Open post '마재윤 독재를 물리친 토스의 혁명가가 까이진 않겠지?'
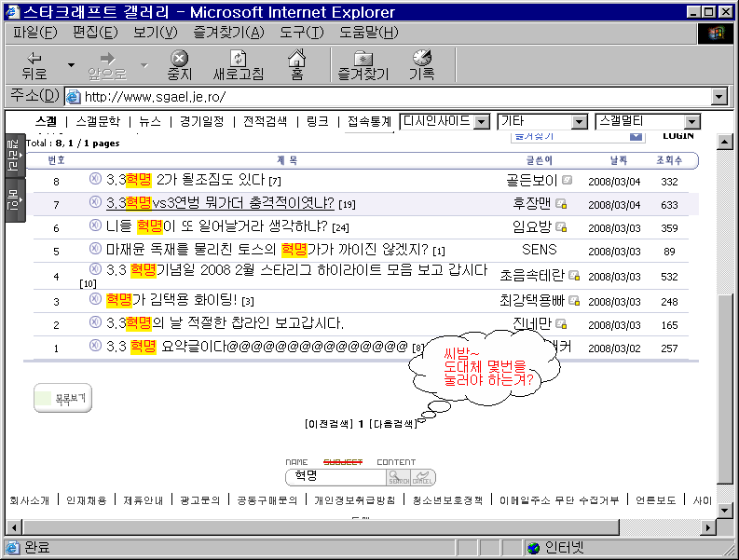Image resolution: width=739 pixels, height=560 pixels. click(267, 249)
